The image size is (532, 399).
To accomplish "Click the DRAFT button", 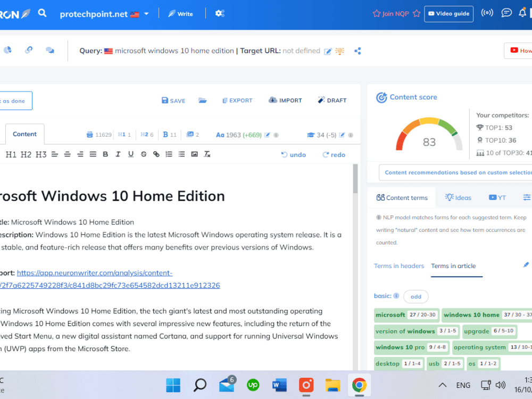I will (332, 101).
